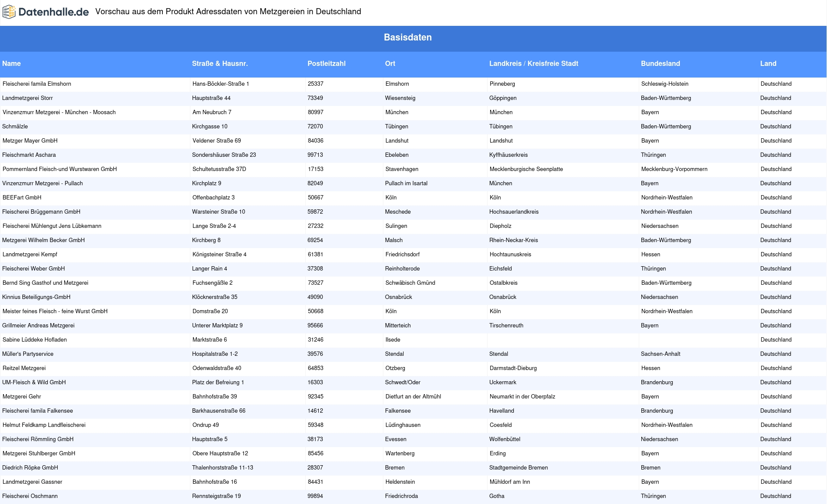The image size is (827, 504).
Task: Click postal code 17153
Action: point(315,169)
